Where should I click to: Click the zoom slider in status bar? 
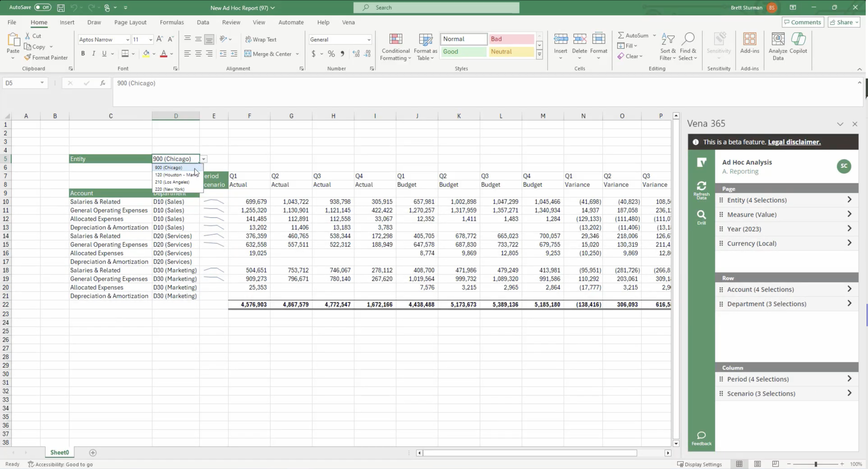[x=815, y=464]
